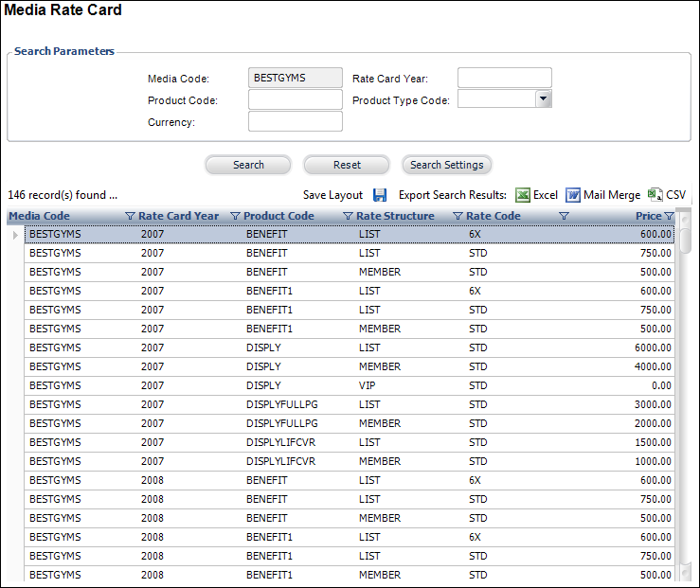Sort by the Rate Card Year header
This screenshot has height=588, width=700.
179,216
